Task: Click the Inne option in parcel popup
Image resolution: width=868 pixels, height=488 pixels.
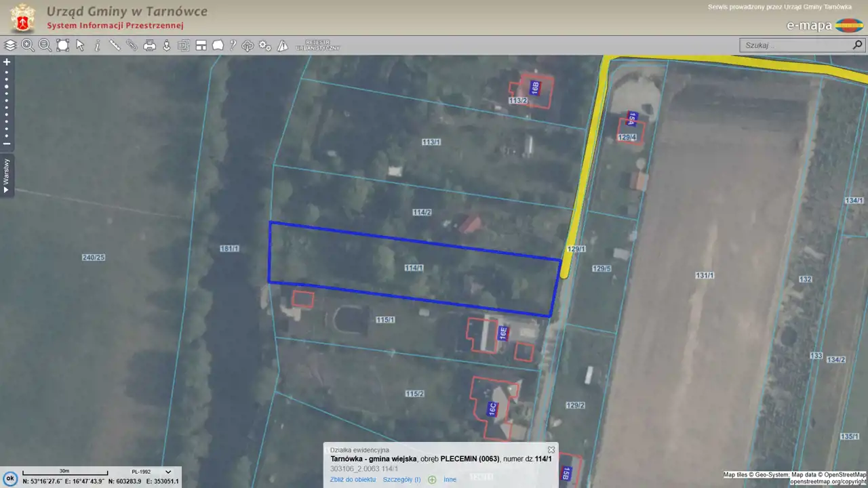Action: 450,480
